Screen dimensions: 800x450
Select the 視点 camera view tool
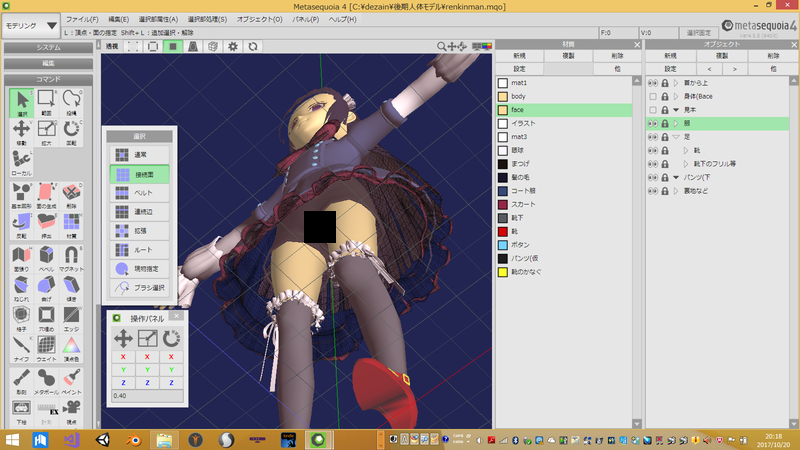pos(71,412)
